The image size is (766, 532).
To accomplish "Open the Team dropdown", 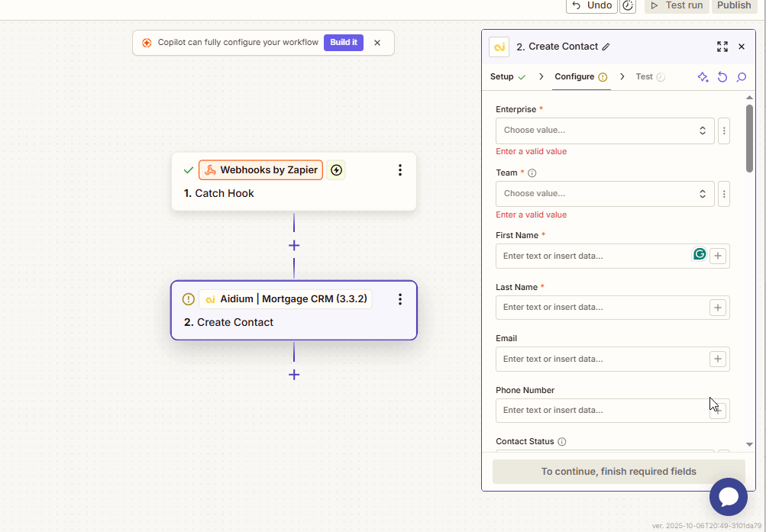I will tap(605, 194).
